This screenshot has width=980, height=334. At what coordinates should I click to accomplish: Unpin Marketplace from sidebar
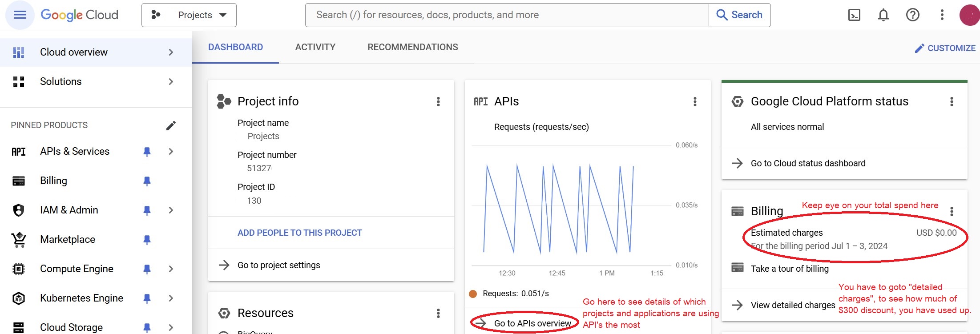(147, 240)
